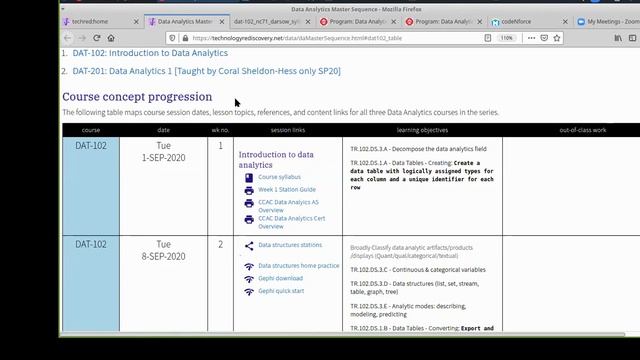Image resolution: width=640 pixels, height=360 pixels.
Task: Click the 'learning objectives' column header
Action: point(422,130)
